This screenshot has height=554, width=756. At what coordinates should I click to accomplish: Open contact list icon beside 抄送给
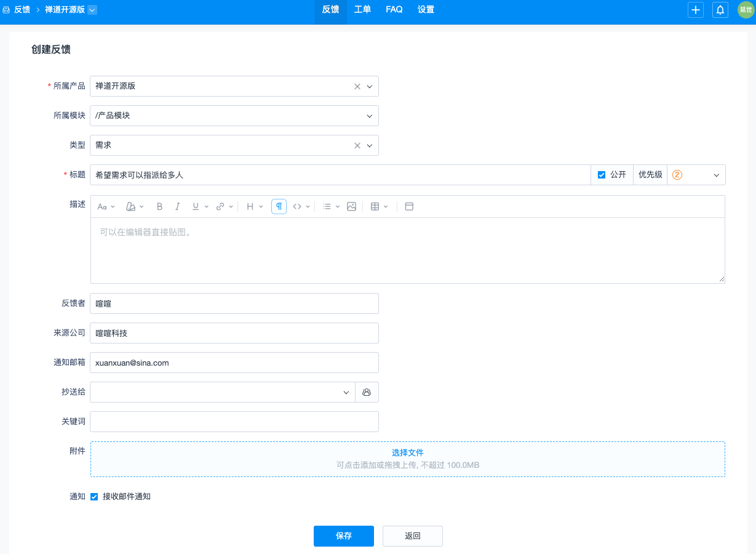pos(367,392)
